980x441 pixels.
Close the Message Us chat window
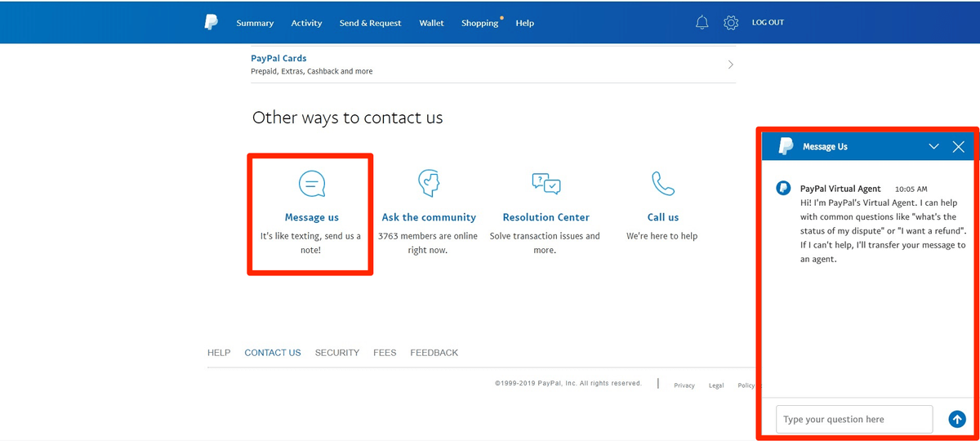click(959, 147)
